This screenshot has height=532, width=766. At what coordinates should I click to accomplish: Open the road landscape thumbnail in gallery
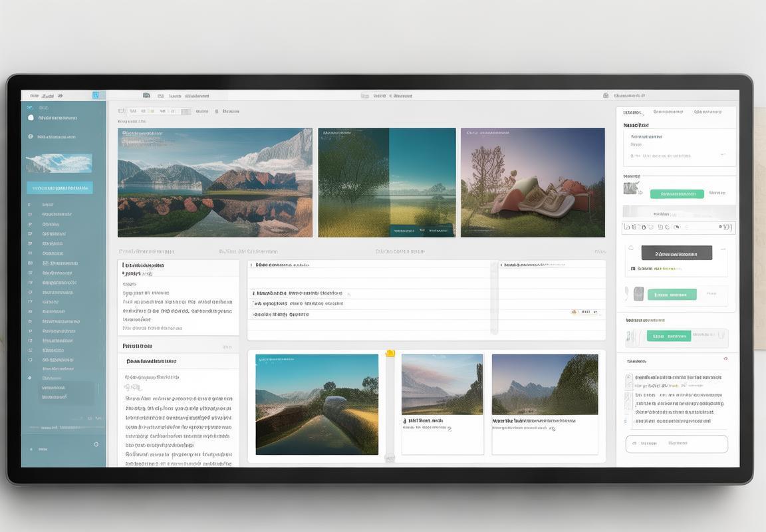click(317, 404)
